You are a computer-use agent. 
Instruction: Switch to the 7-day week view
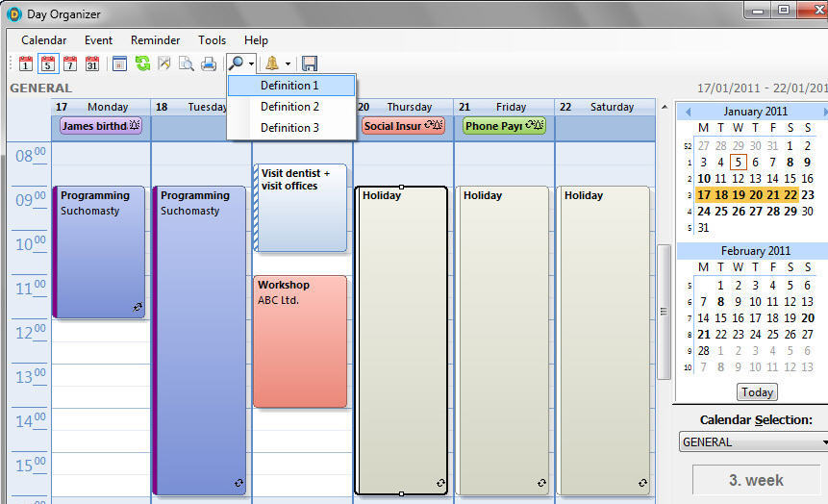coord(70,63)
